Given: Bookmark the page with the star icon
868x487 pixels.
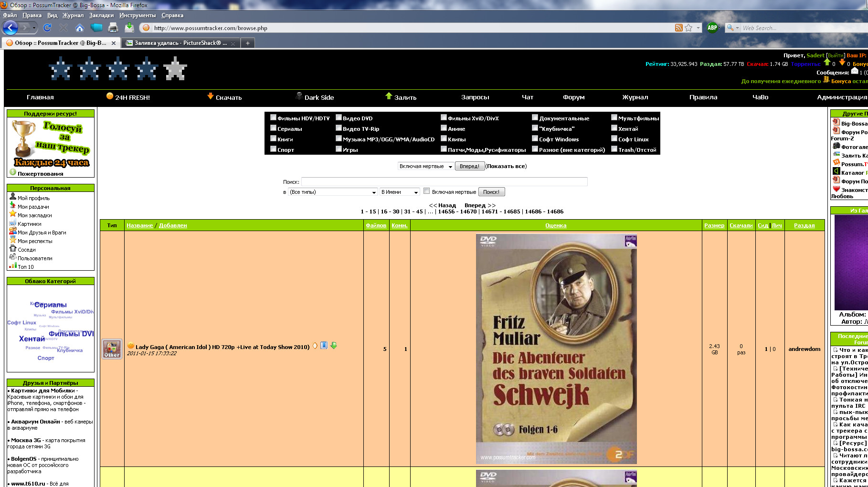Looking at the screenshot, I should 688,28.
